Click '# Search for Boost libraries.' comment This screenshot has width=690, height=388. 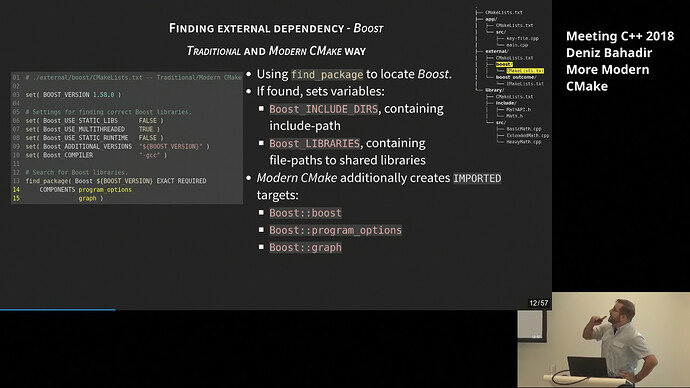coord(77,172)
